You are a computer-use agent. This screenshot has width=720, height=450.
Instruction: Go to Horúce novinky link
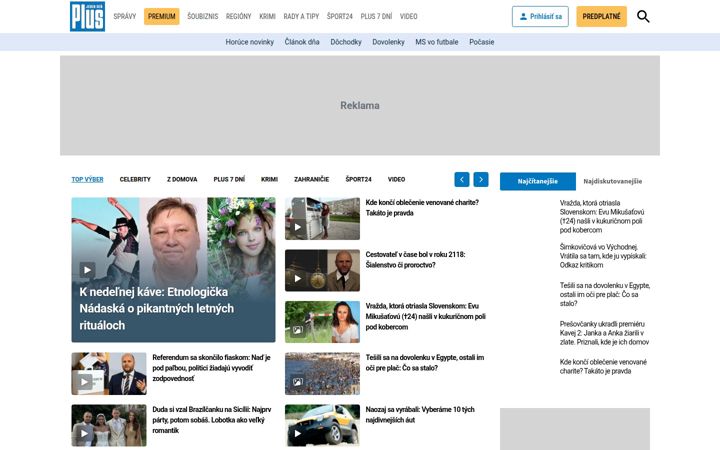pyautogui.click(x=249, y=42)
